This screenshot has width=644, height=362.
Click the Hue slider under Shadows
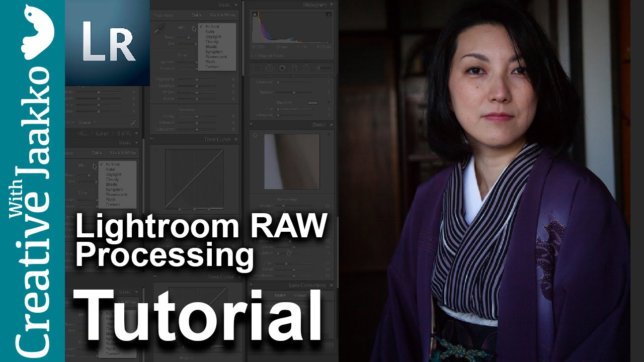294,109
